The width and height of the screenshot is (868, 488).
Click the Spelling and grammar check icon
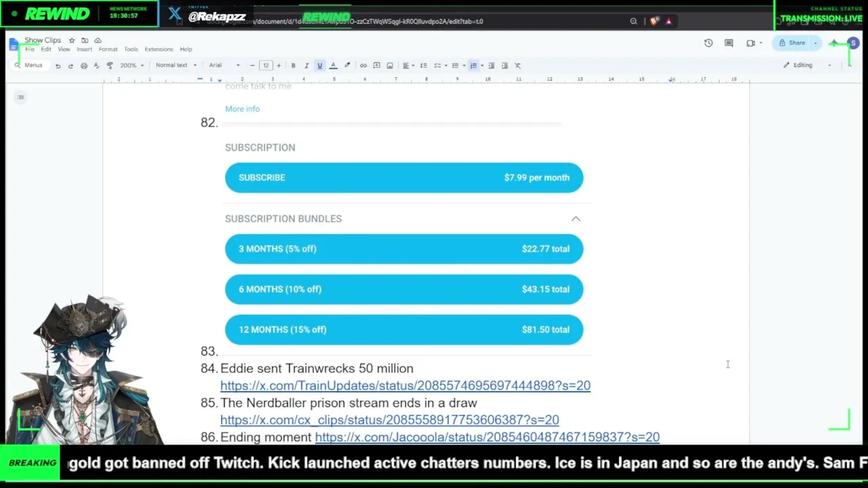click(96, 66)
